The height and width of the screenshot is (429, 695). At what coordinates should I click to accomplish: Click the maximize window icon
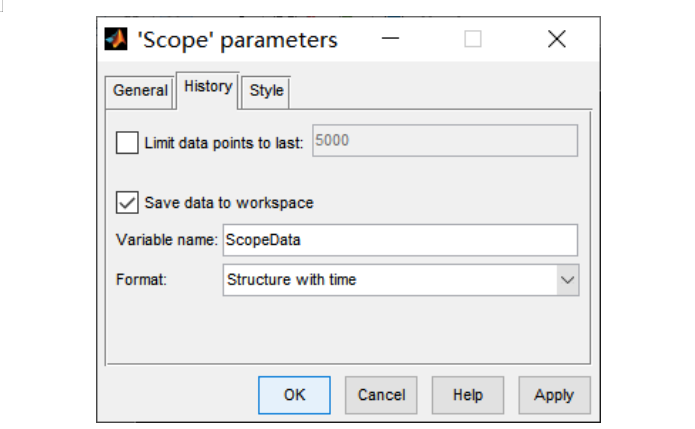pos(473,40)
